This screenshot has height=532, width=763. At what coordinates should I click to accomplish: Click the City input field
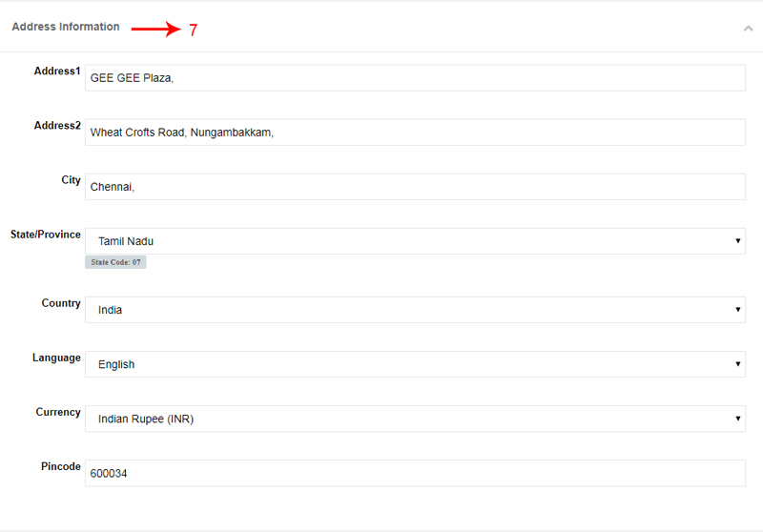[415, 187]
